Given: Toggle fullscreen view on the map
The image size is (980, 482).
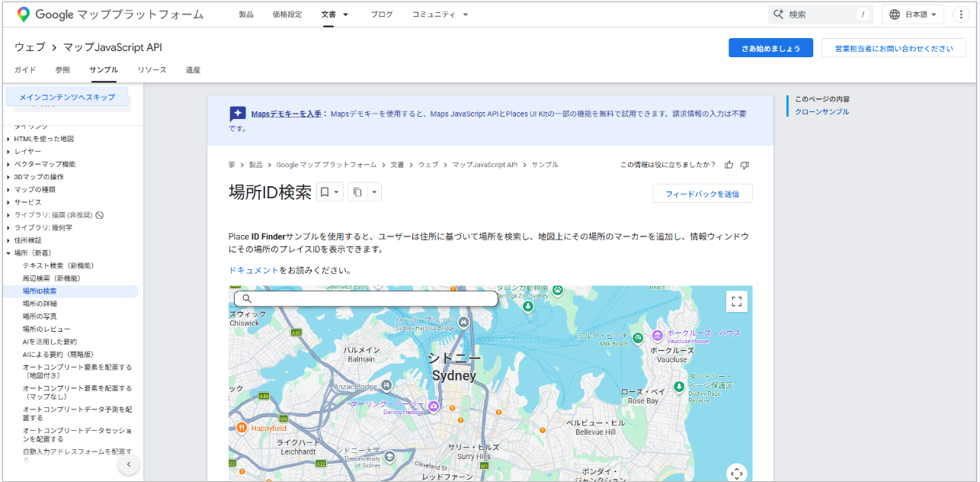Looking at the screenshot, I should point(736,301).
